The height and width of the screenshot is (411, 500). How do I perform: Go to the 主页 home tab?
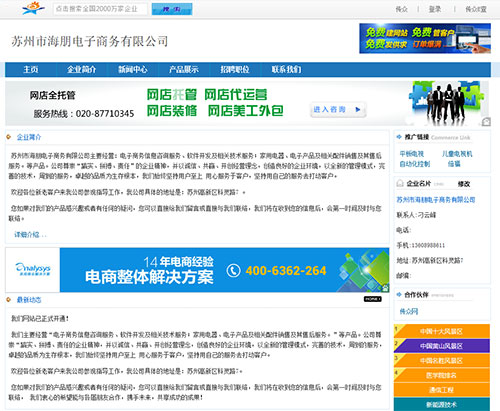point(31,69)
